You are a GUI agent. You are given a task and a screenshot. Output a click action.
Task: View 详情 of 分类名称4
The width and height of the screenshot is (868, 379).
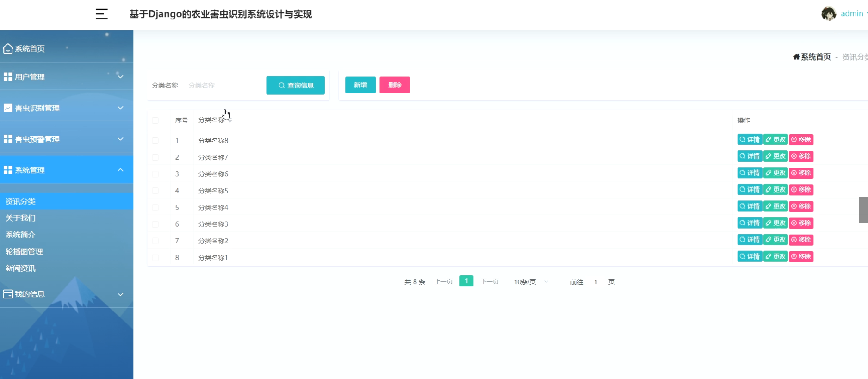[x=750, y=206]
